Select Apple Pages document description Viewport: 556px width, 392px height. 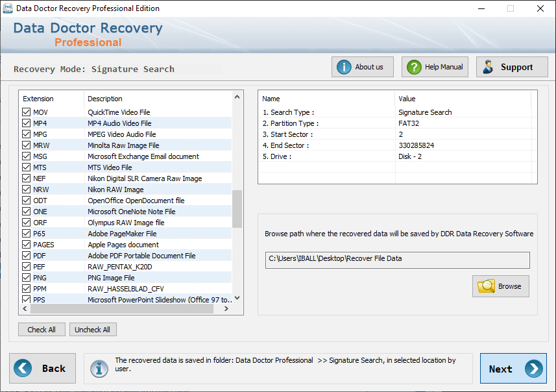123,245
